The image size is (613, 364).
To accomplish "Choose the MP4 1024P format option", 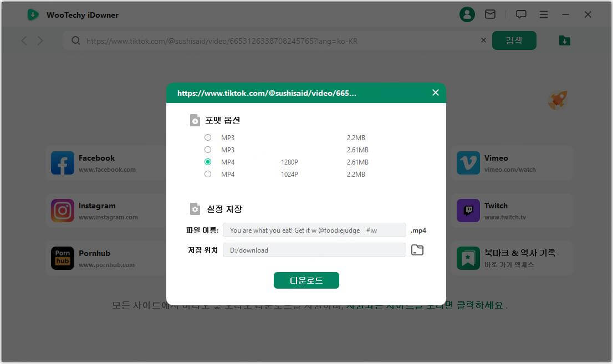I will [x=208, y=174].
